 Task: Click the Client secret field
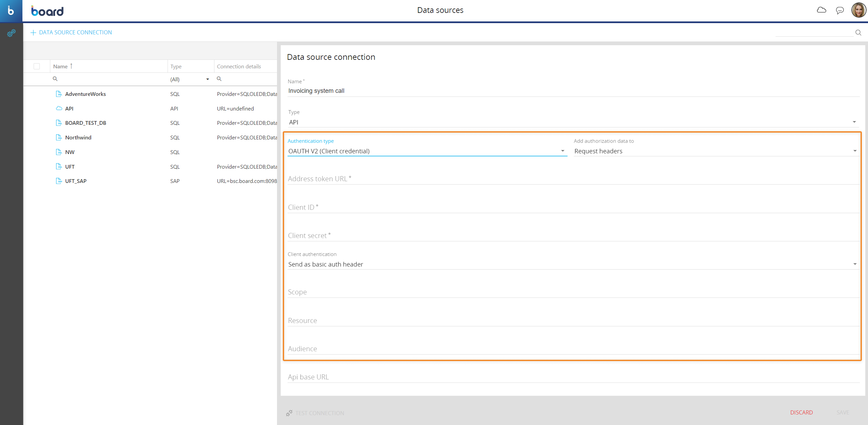(x=573, y=236)
